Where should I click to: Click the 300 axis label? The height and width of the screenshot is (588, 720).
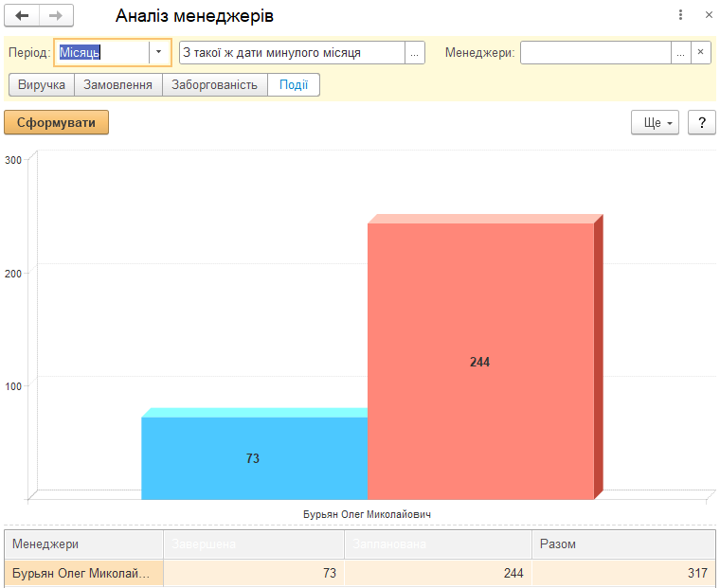pos(13,160)
